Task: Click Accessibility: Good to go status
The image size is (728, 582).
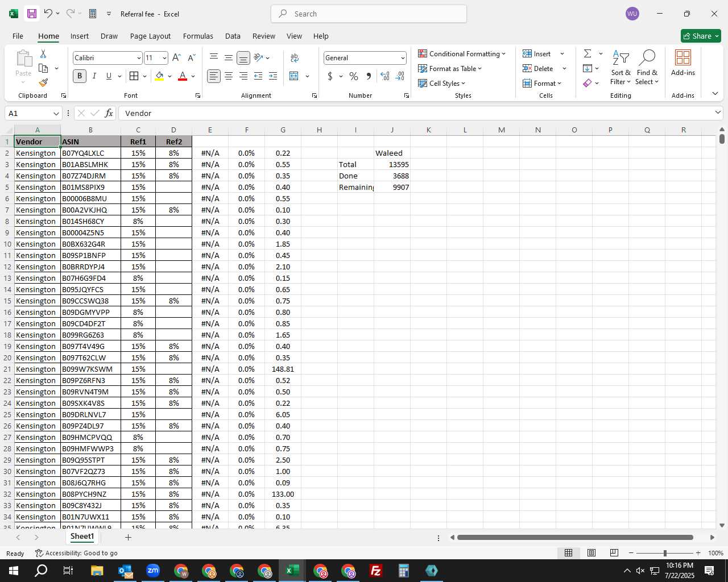Action: pyautogui.click(x=76, y=553)
